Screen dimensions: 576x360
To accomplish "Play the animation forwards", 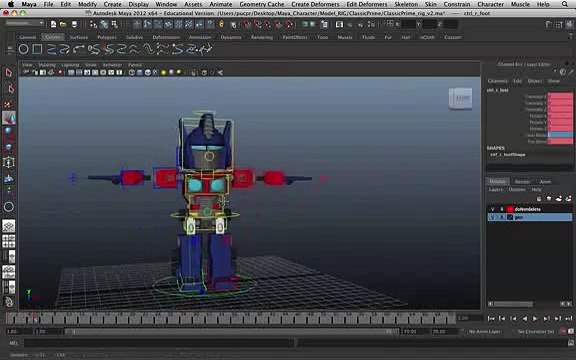I will tap(535, 318).
